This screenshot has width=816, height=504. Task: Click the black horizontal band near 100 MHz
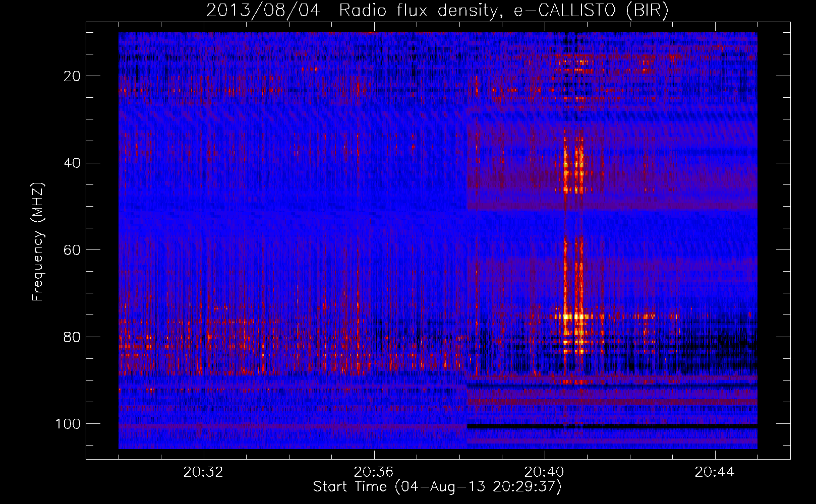click(612, 426)
